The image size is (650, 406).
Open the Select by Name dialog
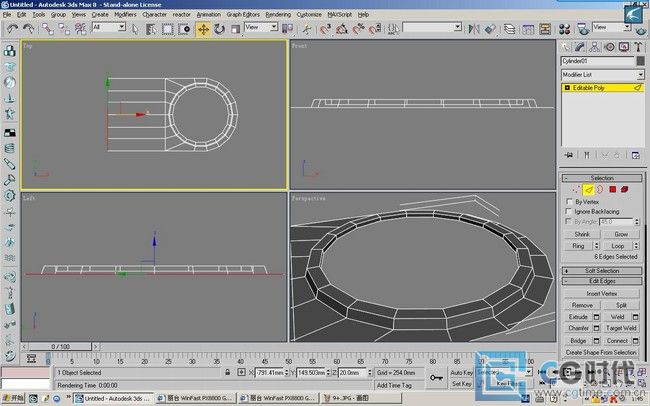coord(151,29)
